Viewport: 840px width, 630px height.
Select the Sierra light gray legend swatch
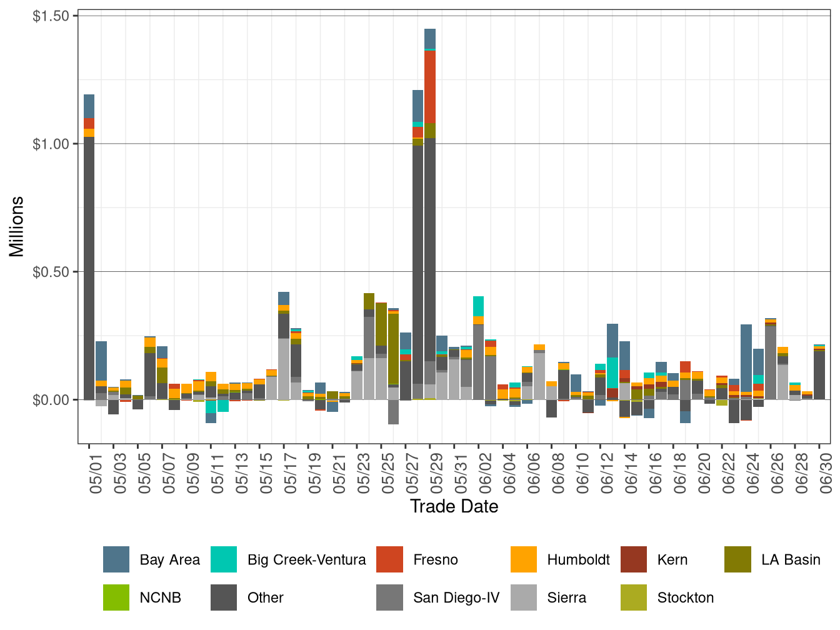coord(524,597)
